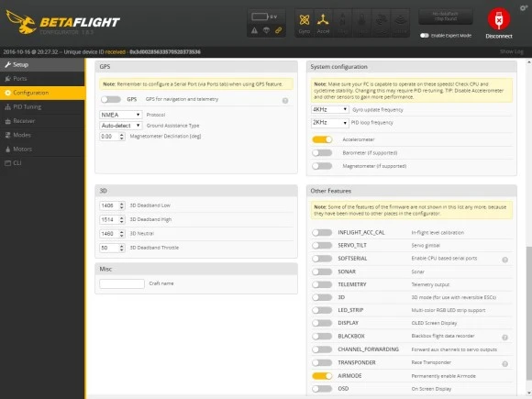This screenshot has width=532, height=399.
Task: Click the Disconnect button label
Action: (x=499, y=36)
